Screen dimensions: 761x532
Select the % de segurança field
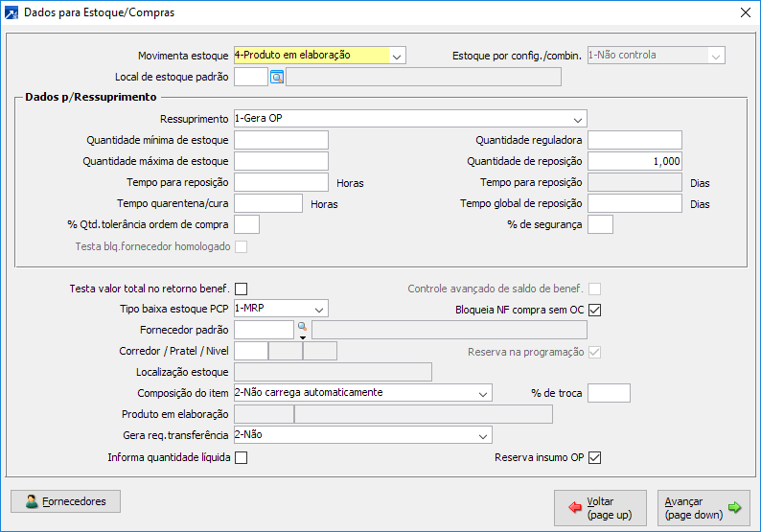click(x=600, y=224)
